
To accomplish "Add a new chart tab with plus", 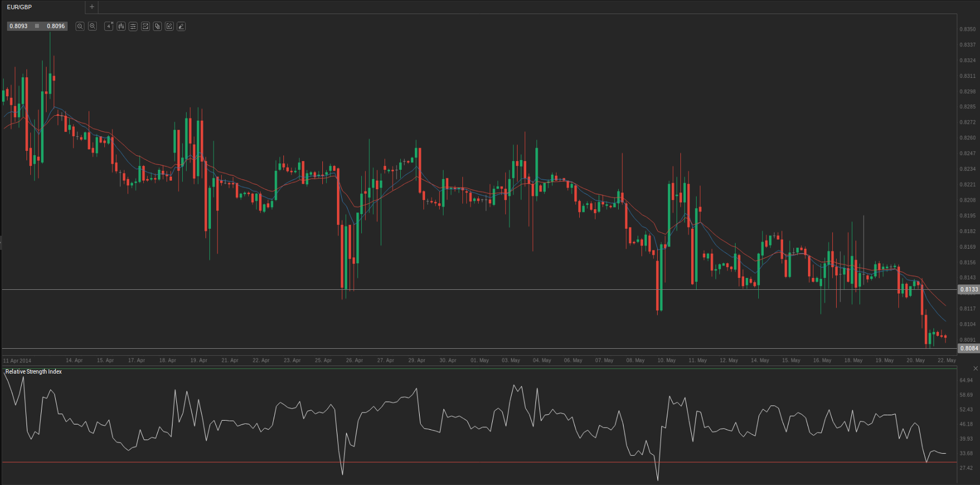I will point(92,7).
